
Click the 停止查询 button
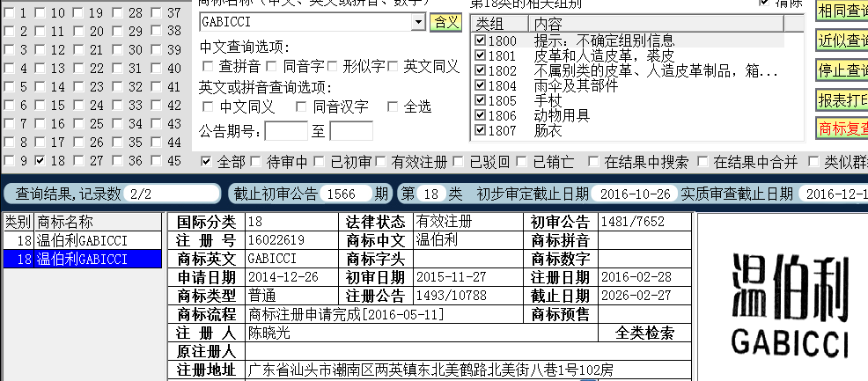[842, 70]
